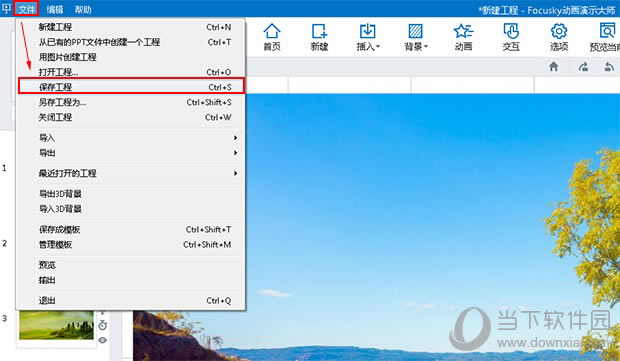Click the stopwatch timer icon beside slide 3
This screenshot has width=620, height=361.
(x=102, y=325)
